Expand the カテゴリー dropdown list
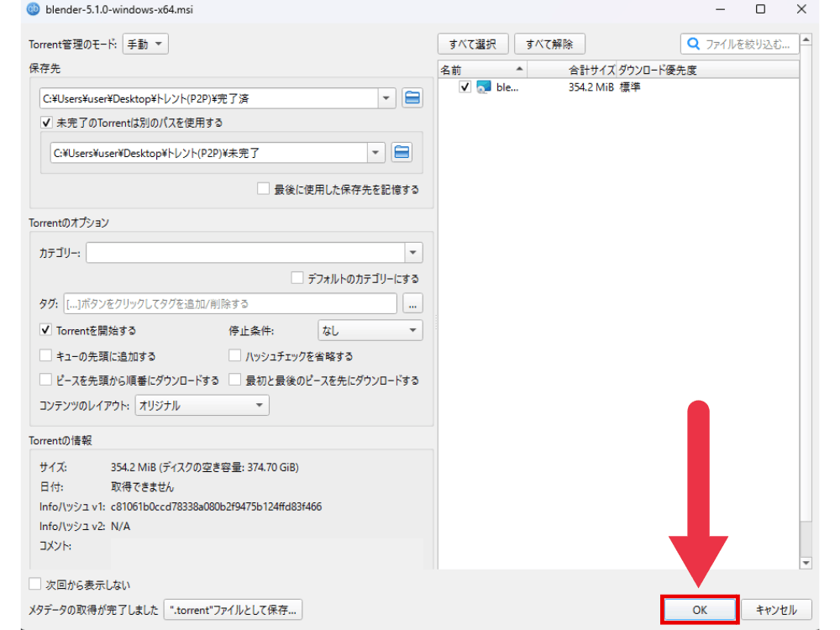The width and height of the screenshot is (840, 630). coord(412,253)
